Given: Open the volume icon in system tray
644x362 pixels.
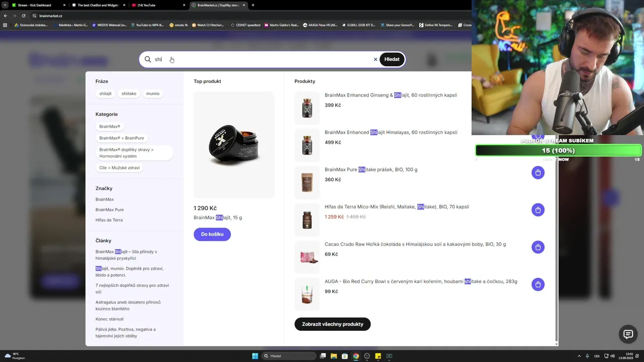Looking at the screenshot, I should tap(612, 356).
